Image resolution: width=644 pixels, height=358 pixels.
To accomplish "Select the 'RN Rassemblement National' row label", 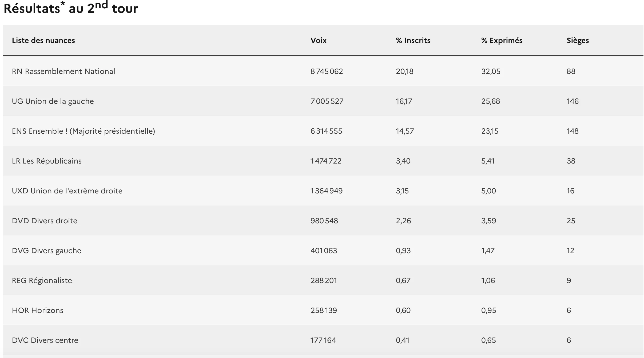I will (x=63, y=71).
